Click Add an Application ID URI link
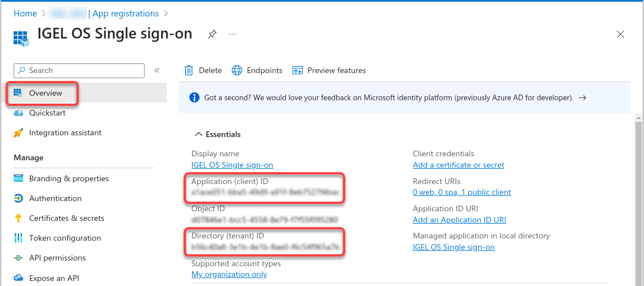 pyautogui.click(x=459, y=220)
